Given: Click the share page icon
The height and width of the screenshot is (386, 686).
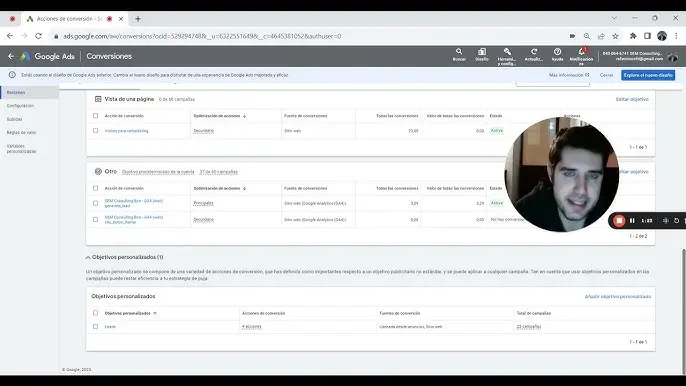Looking at the screenshot, I should click(601, 36).
